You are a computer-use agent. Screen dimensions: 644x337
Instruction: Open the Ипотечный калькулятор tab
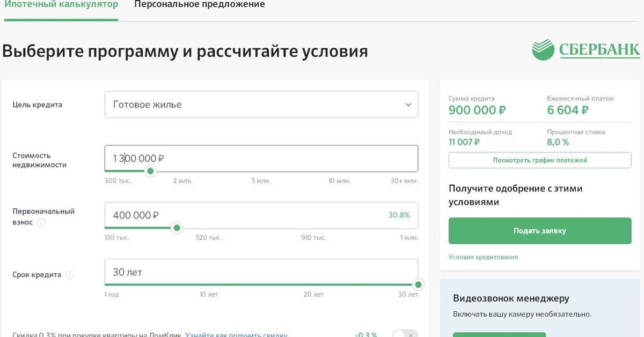pos(61,5)
